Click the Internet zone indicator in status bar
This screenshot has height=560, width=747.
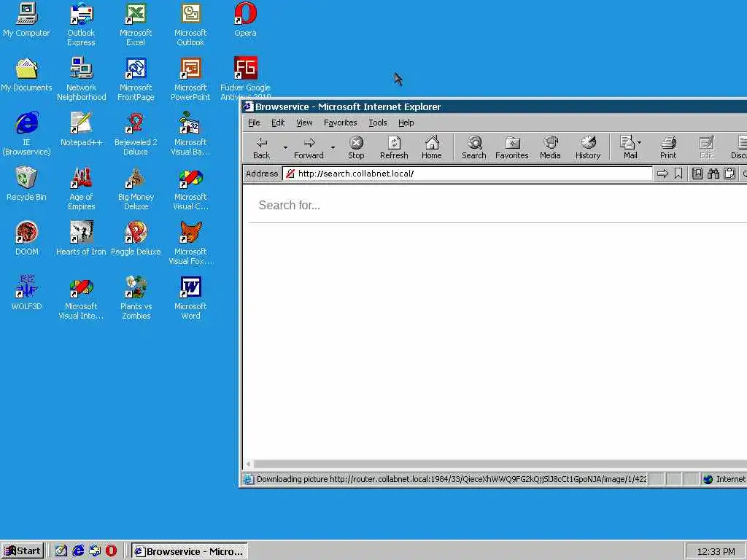tap(724, 479)
